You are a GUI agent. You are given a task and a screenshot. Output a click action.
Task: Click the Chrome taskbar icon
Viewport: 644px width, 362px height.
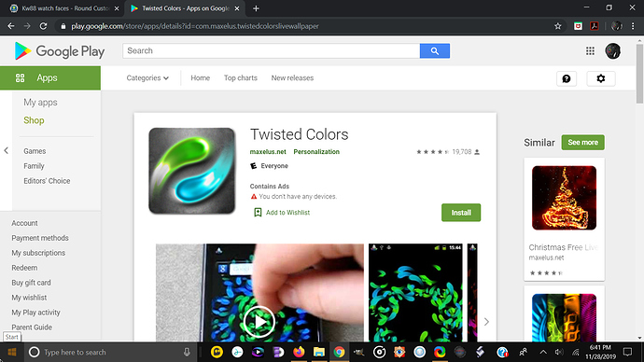pos(339,352)
